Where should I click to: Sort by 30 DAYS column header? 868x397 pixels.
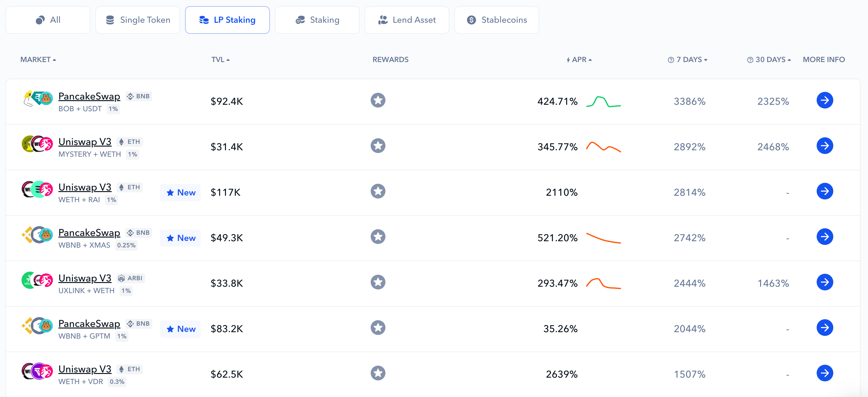point(773,60)
